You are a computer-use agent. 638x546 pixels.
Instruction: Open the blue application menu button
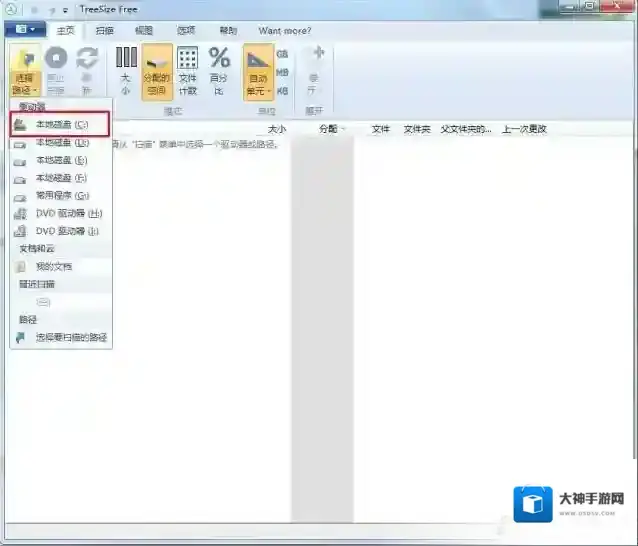point(25,30)
